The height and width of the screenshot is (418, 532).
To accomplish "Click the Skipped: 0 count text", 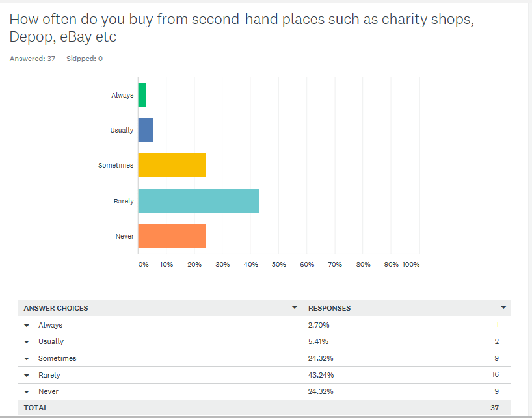I will point(85,59).
